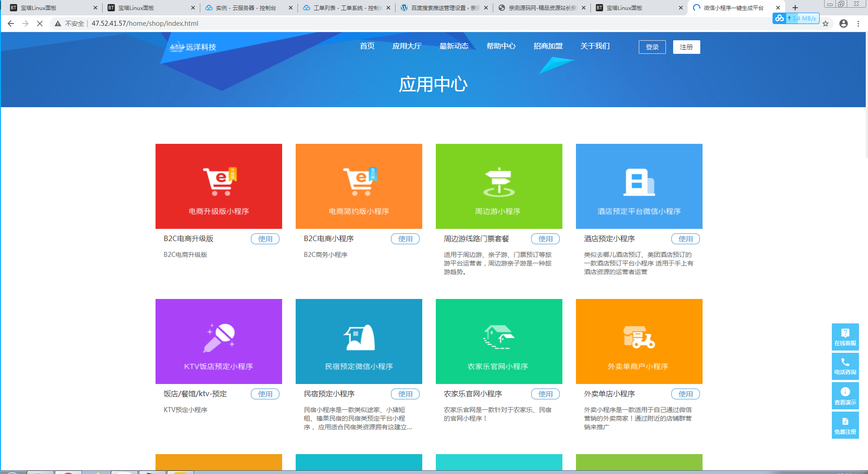
Task: Click 使用 for 外卖单店小程序
Action: [x=686, y=394]
